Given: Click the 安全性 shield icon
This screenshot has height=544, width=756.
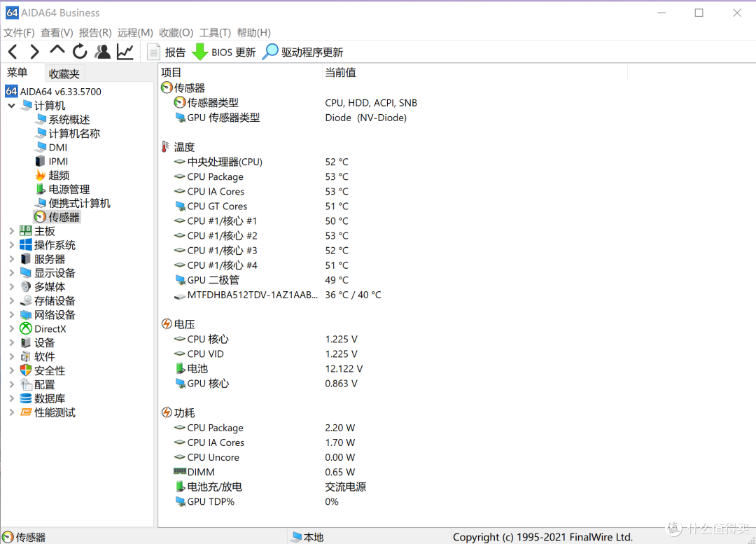Looking at the screenshot, I should click(26, 370).
